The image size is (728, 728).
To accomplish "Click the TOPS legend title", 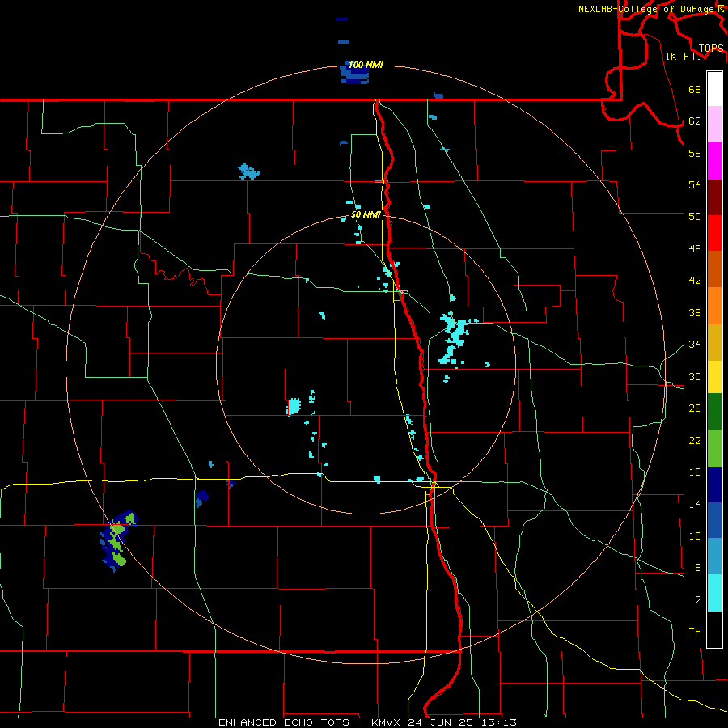I will (711, 49).
